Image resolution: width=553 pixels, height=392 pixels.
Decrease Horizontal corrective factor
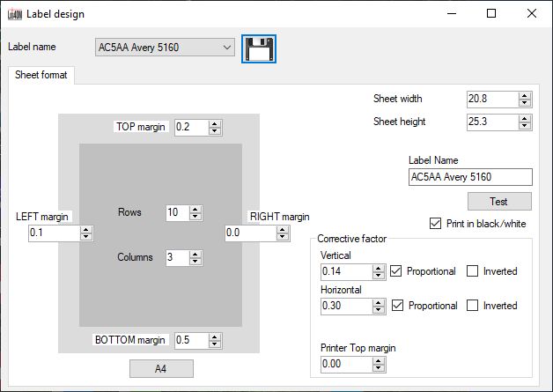[379, 310]
